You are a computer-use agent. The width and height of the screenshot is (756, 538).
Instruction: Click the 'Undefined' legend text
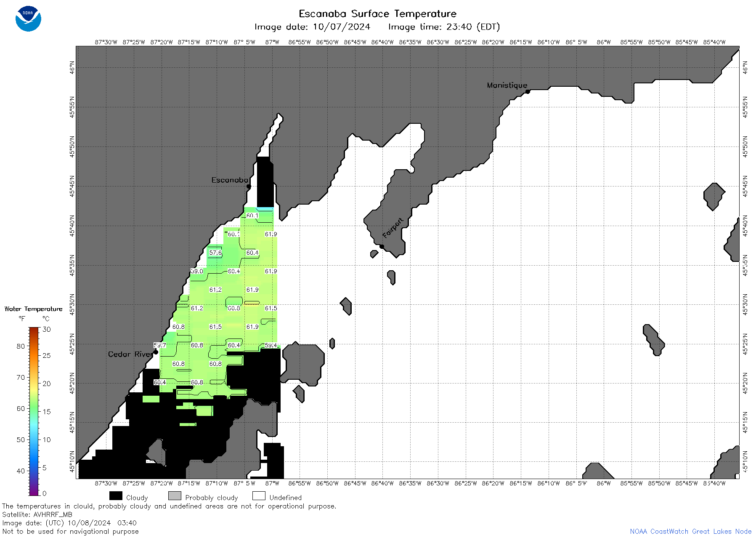[x=286, y=498]
